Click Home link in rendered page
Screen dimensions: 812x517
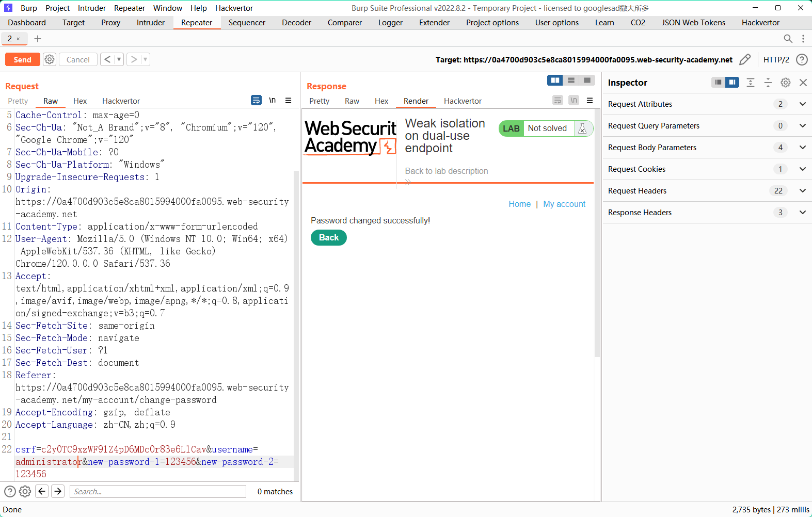coord(519,204)
